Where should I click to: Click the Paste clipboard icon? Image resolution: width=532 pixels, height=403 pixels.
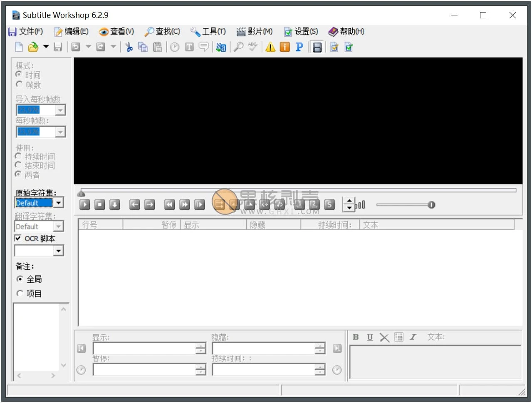tap(157, 47)
